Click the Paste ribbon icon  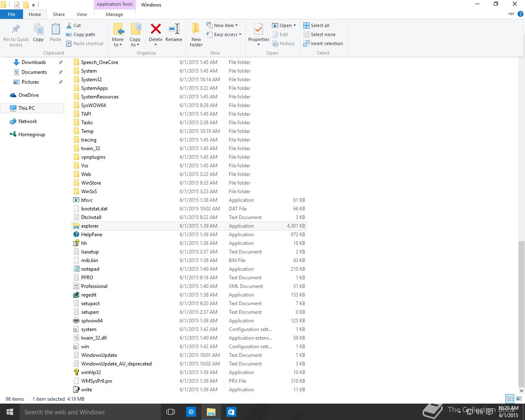55,30
